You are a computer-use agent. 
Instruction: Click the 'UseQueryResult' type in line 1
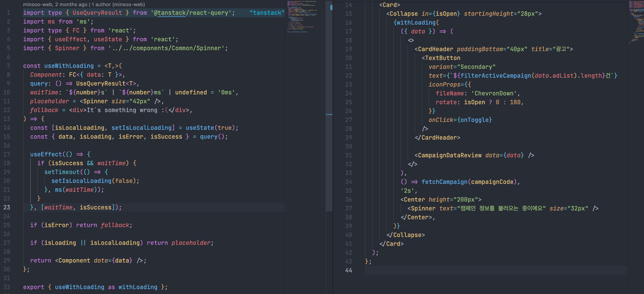pyautogui.click(x=97, y=13)
